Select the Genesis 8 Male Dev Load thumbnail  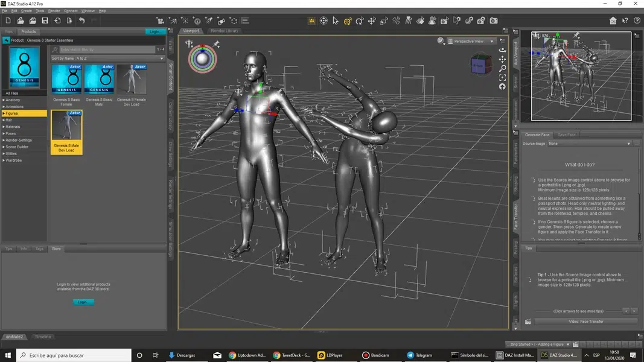tap(66, 132)
